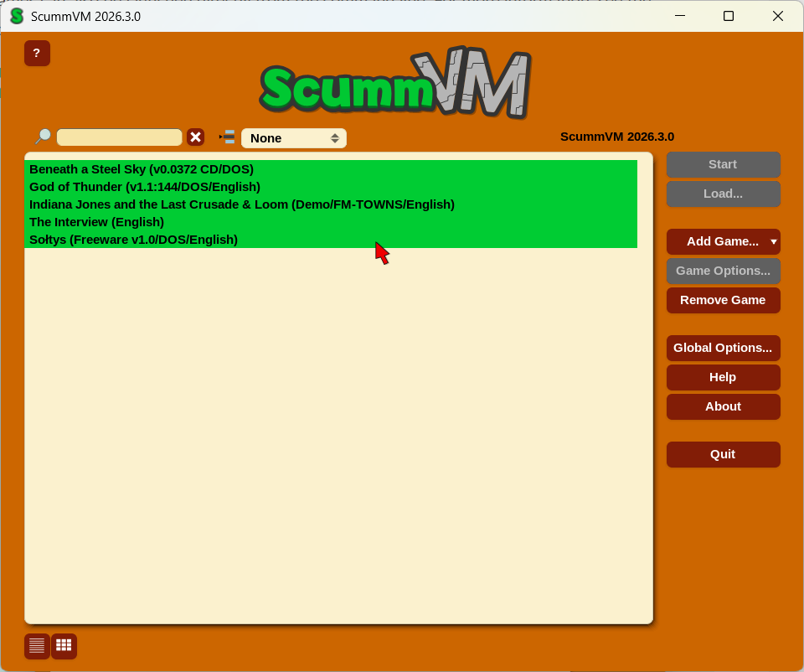Screen dimensions: 804x672
Task: Click the group-by icon beside None
Action: tap(227, 137)
